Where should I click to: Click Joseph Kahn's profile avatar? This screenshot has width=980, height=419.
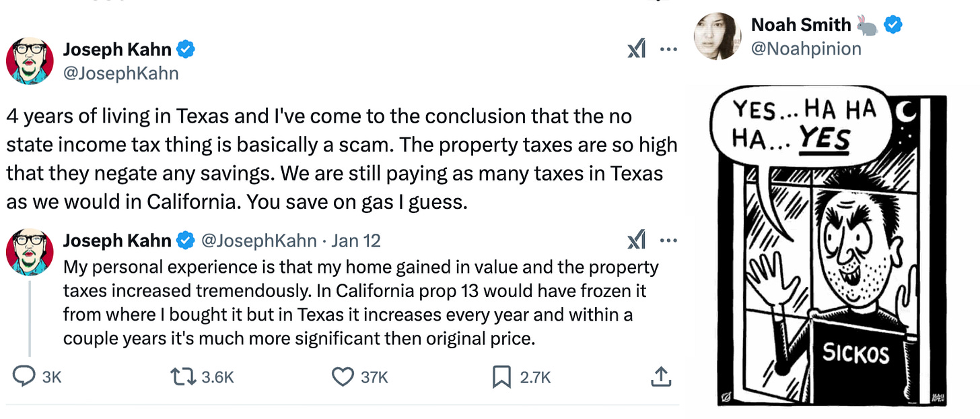30,61
